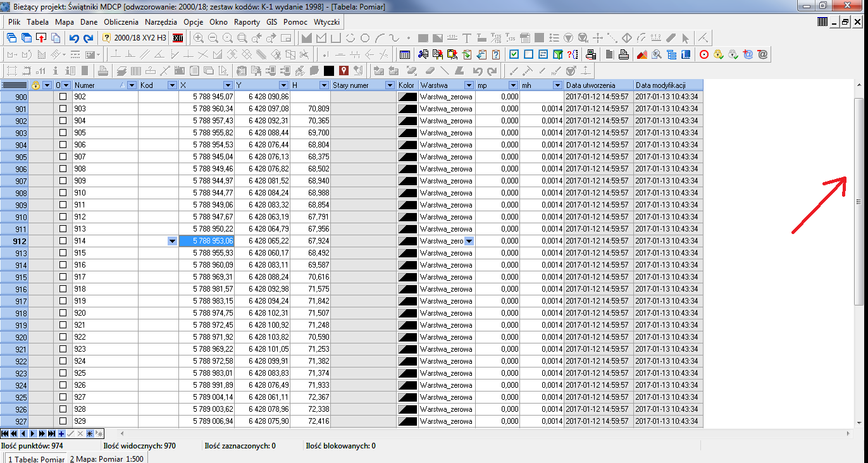Tick the checkbox for point 902

click(x=63, y=97)
